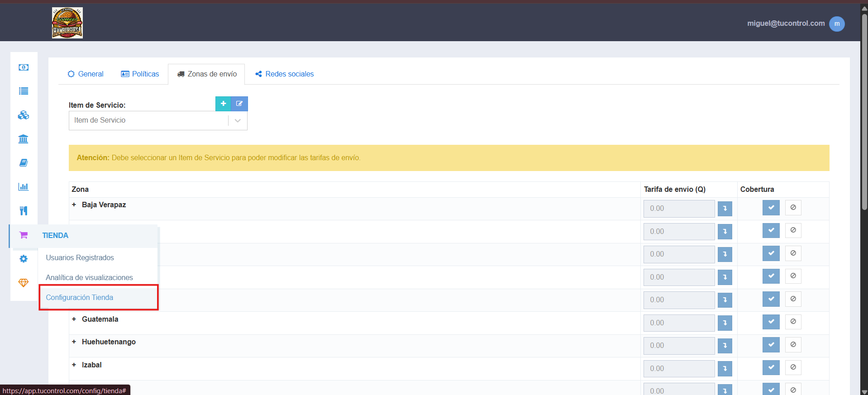Switch to the General tab
This screenshot has height=395, width=868.
pyautogui.click(x=86, y=74)
